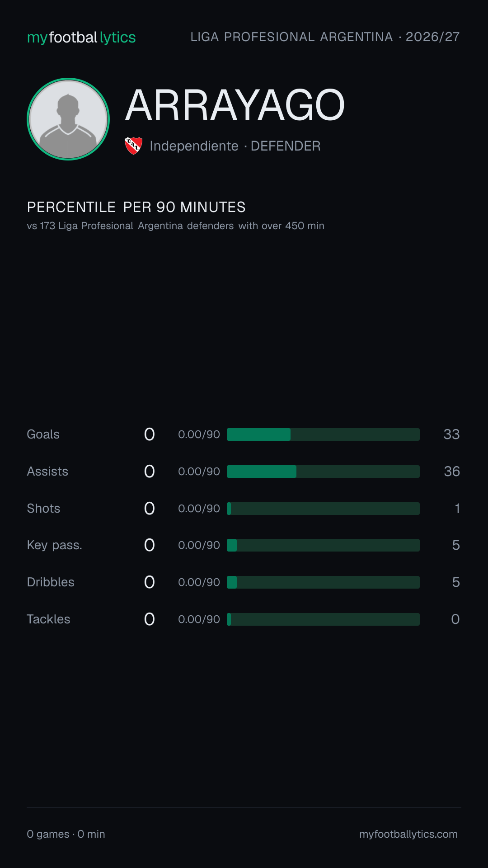This screenshot has width=488, height=868.
Task: Select the Tackles stat label
Action: [48, 619]
